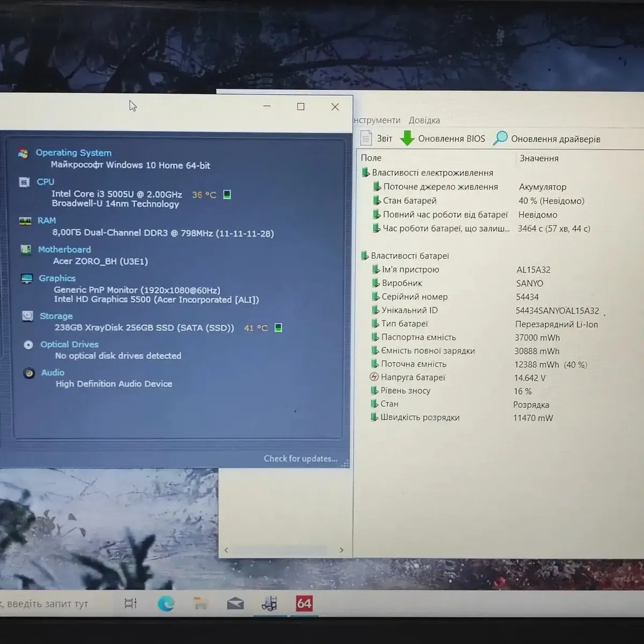Click the RAM module icon
This screenshot has height=644, width=644.
[25, 221]
